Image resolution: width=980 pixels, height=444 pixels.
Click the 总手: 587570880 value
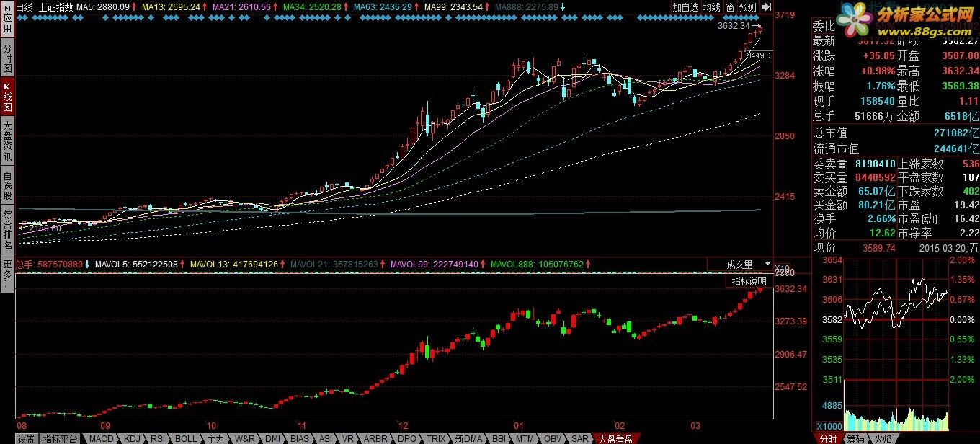49,265
